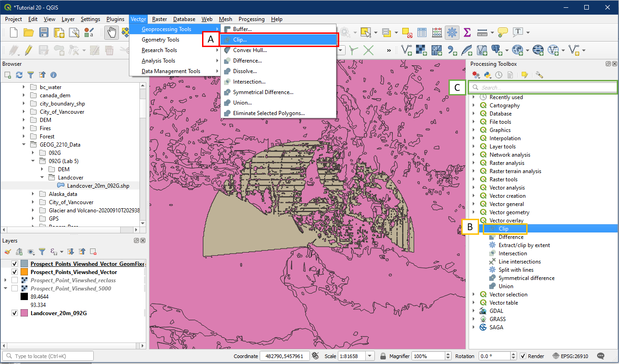Screen dimensions: 619x364
Task: Enable the Prospect_Point_Viewshed_reclass layer checkbox
Action: coord(15,280)
